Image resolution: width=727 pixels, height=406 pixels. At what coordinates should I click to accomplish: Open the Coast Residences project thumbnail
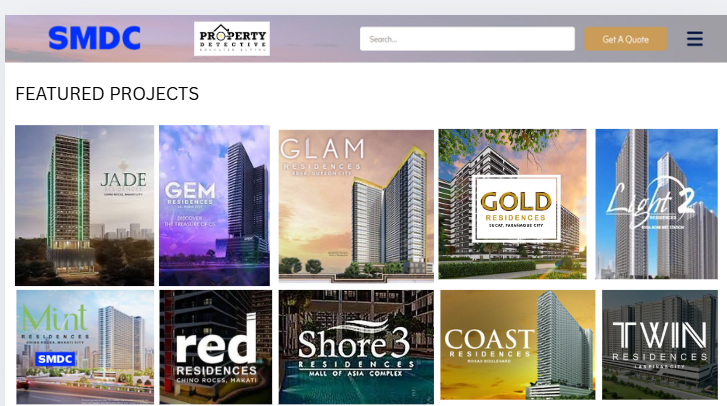point(517,345)
